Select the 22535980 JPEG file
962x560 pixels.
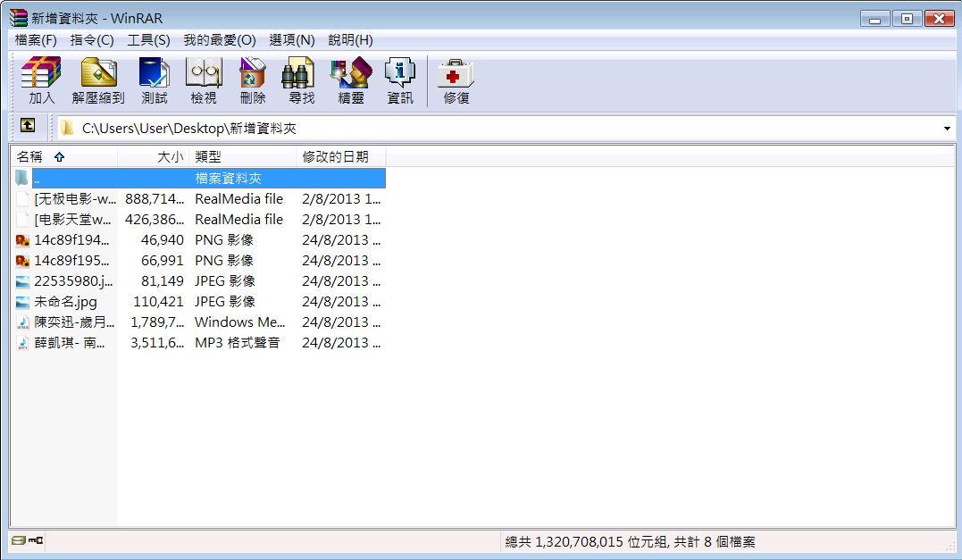tap(72, 281)
